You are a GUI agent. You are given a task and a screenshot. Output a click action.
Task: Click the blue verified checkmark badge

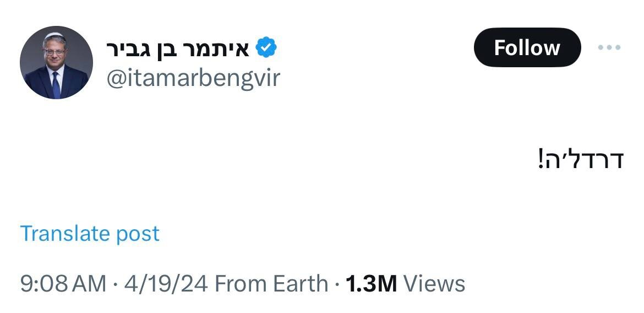(x=266, y=47)
